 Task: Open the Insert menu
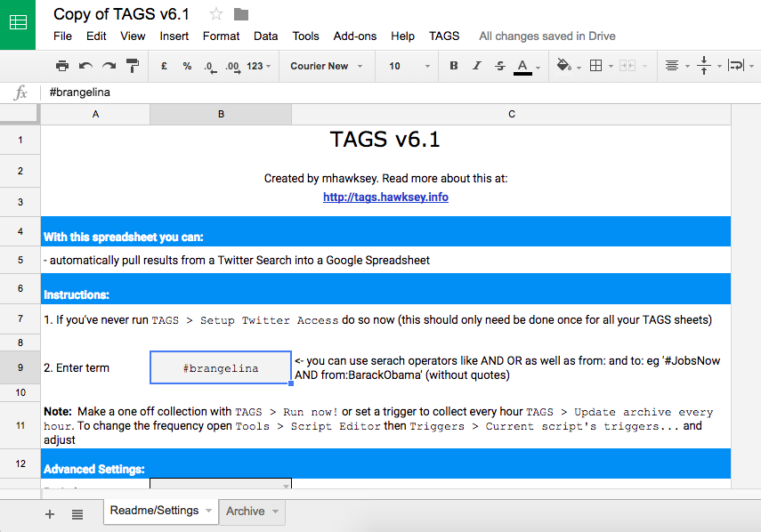click(174, 36)
